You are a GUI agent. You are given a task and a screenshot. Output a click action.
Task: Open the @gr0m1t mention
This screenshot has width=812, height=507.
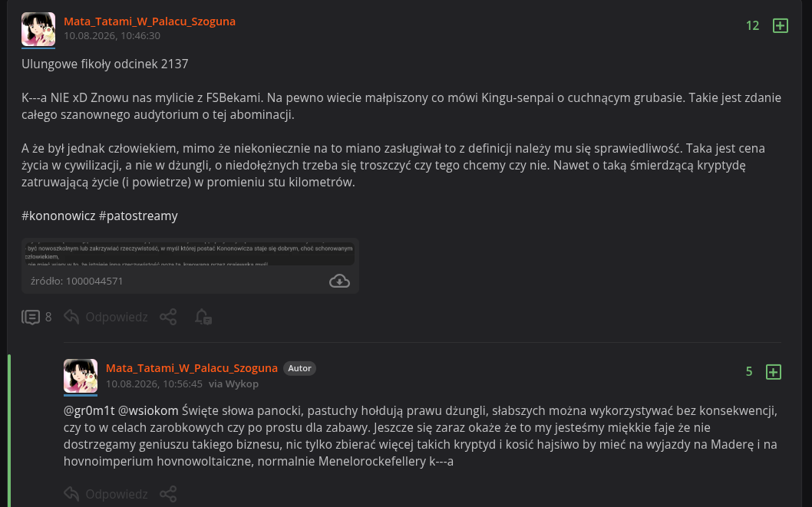(89, 411)
